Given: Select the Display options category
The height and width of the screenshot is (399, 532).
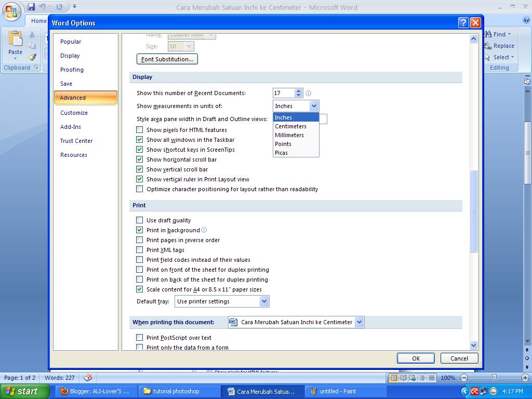Looking at the screenshot, I should point(86,56).
